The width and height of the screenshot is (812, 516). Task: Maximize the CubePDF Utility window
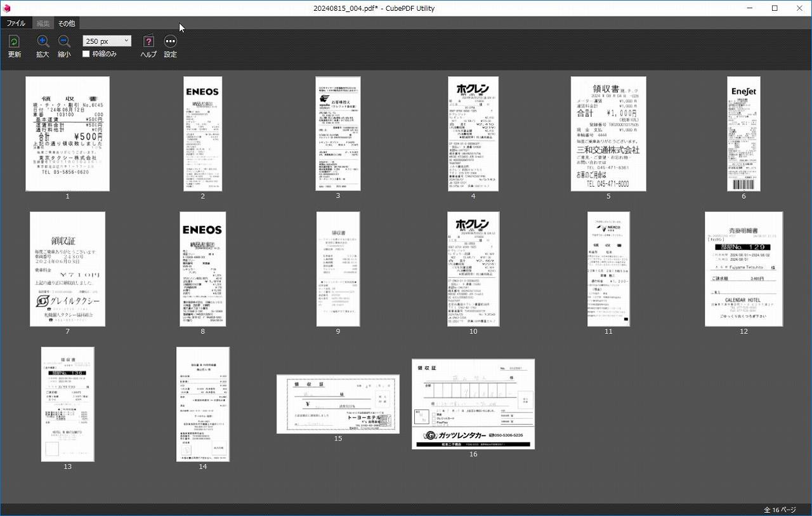(775, 8)
